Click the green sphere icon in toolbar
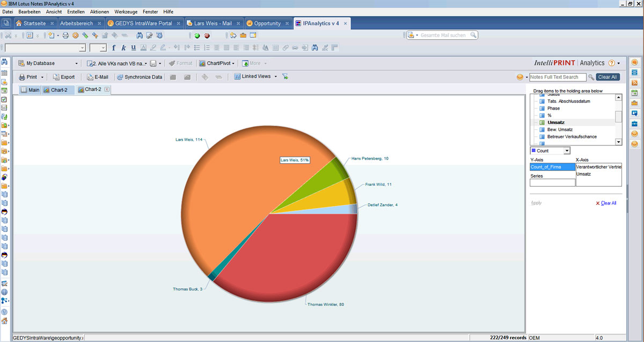The height and width of the screenshot is (342, 644). [197, 35]
